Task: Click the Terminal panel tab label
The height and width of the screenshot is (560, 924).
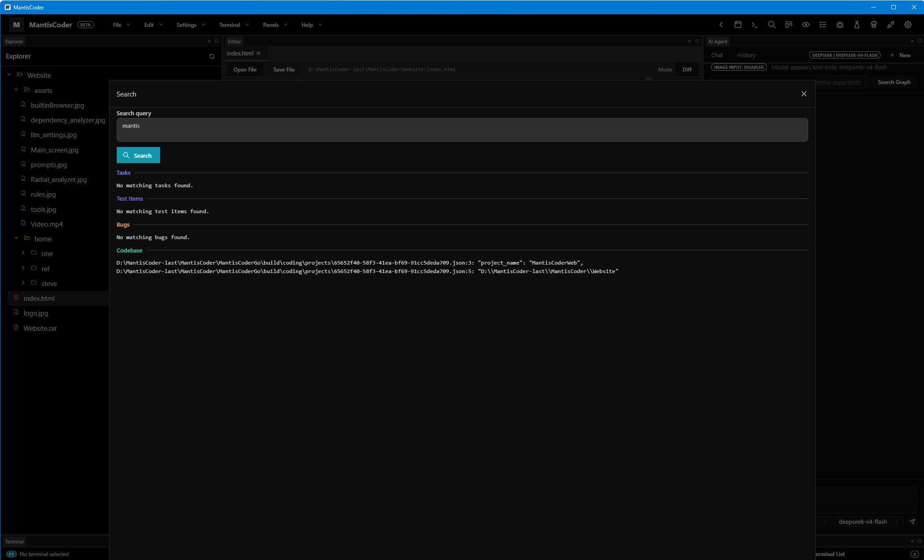Action: click(x=14, y=542)
